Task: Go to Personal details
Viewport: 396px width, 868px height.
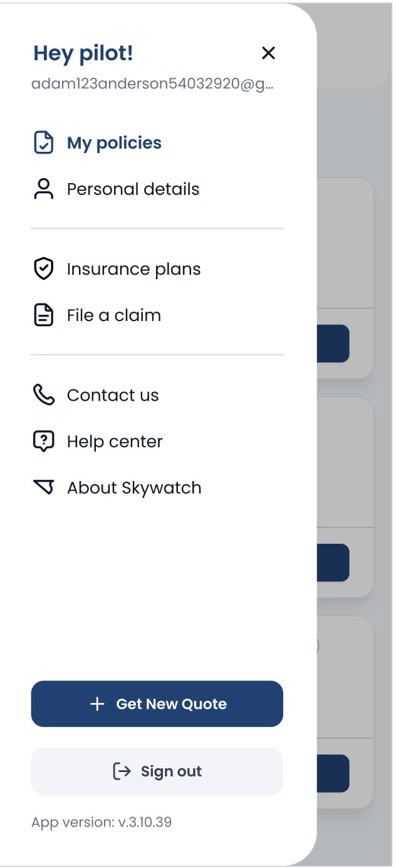Action: (x=133, y=189)
